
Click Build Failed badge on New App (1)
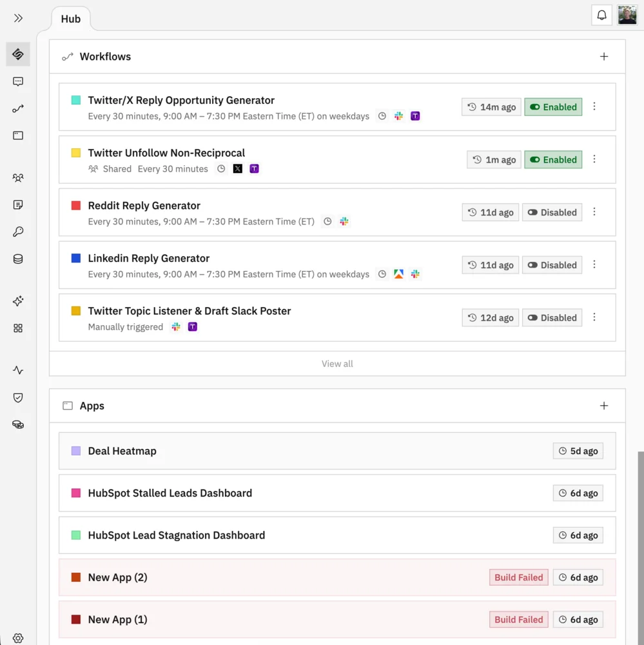click(518, 619)
